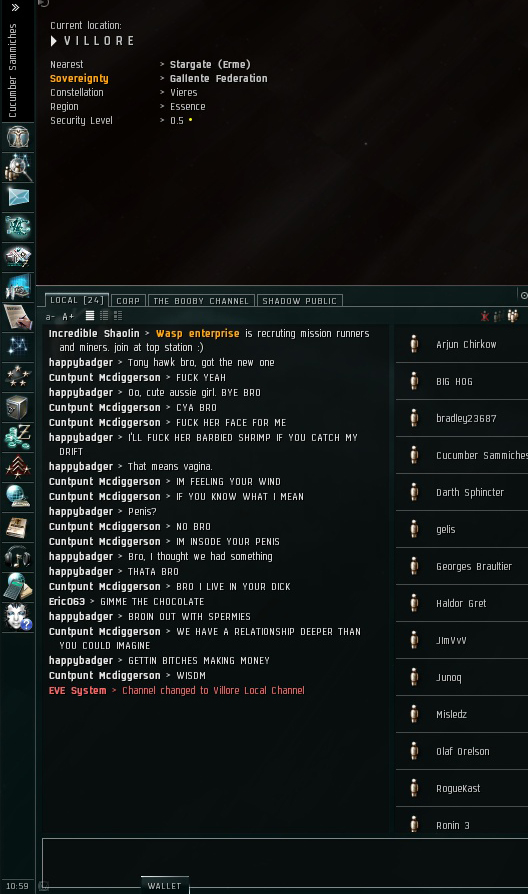Click the Wasp enterprise corporation link
Screen dimensions: 528x894
tap(197, 334)
